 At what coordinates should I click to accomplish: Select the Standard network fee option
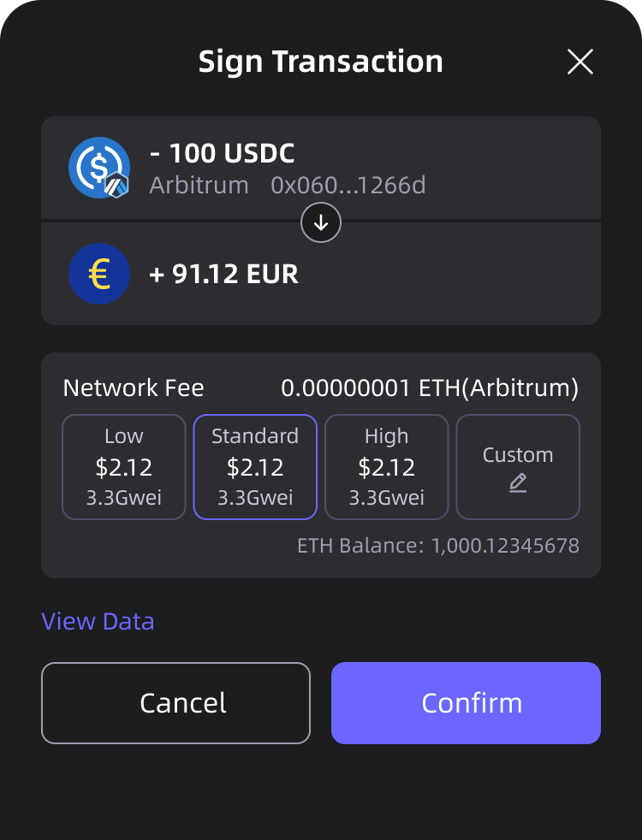(x=255, y=467)
